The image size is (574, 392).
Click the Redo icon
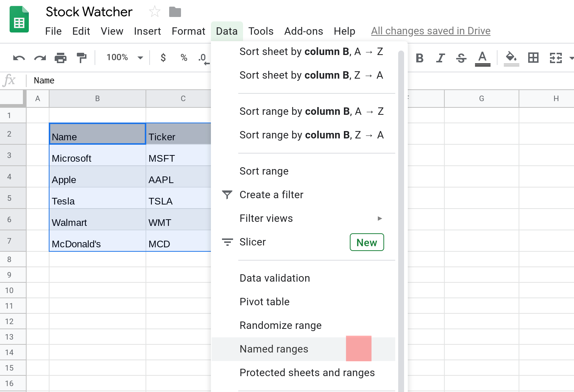point(40,58)
